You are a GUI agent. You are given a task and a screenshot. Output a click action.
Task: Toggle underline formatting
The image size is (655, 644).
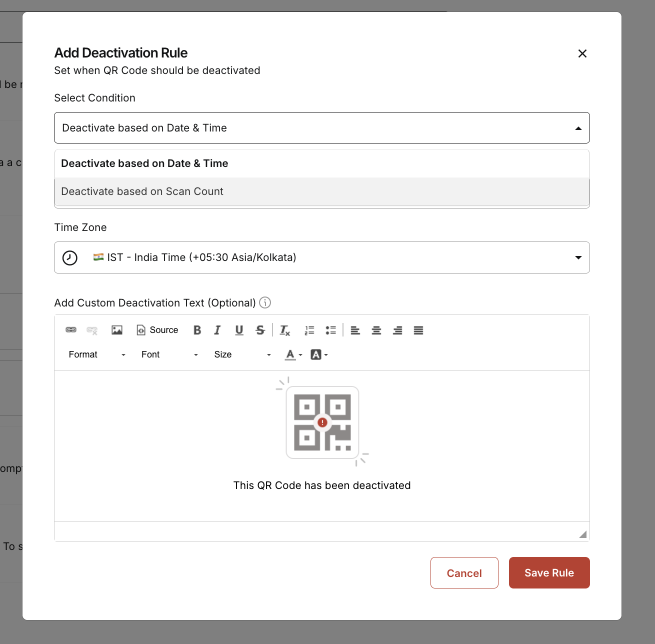[x=239, y=330]
